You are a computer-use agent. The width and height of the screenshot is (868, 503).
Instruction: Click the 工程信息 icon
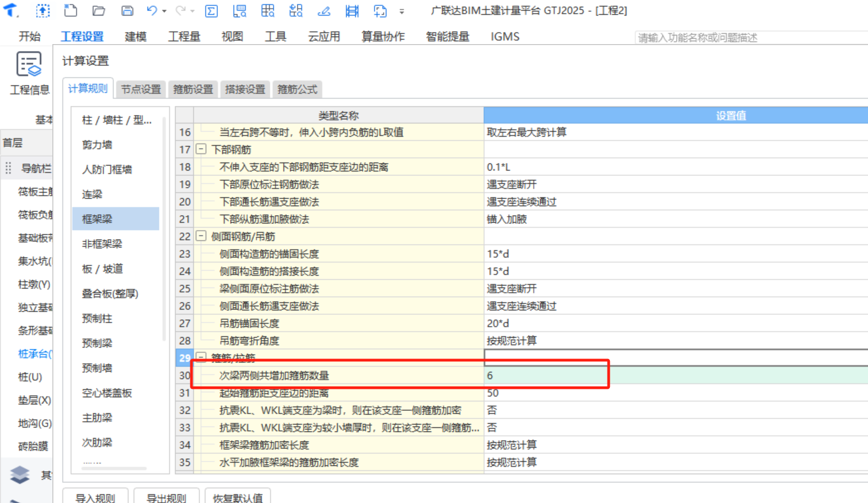click(29, 64)
